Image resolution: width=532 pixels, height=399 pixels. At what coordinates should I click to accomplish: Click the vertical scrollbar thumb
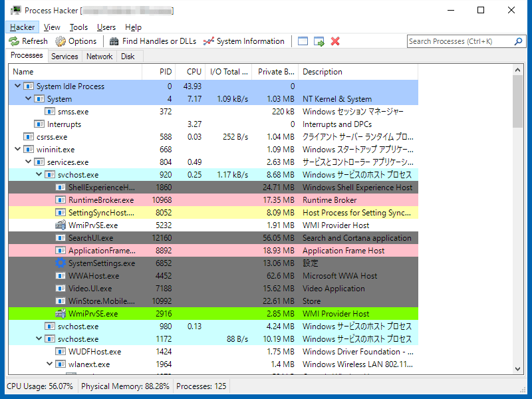pos(517,102)
